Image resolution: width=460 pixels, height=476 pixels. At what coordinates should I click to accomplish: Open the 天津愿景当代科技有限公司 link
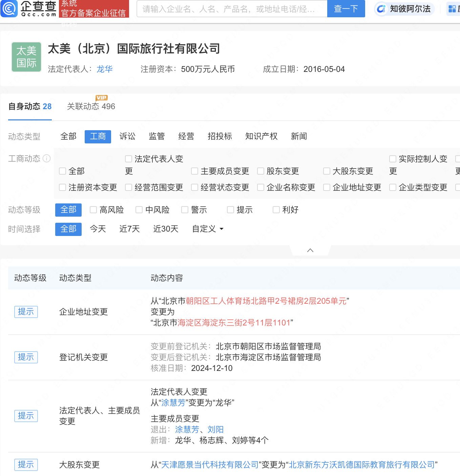click(210, 465)
